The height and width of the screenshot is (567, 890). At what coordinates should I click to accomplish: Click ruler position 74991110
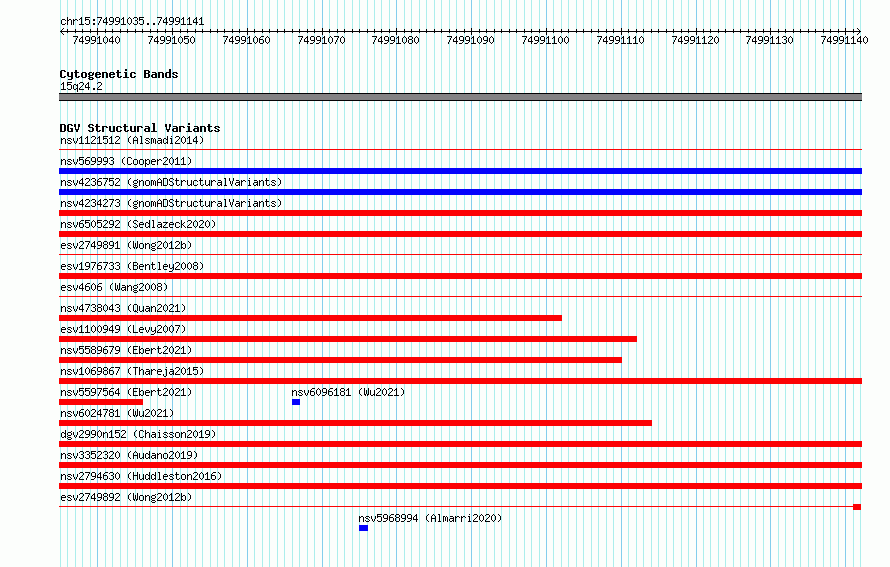[620, 40]
